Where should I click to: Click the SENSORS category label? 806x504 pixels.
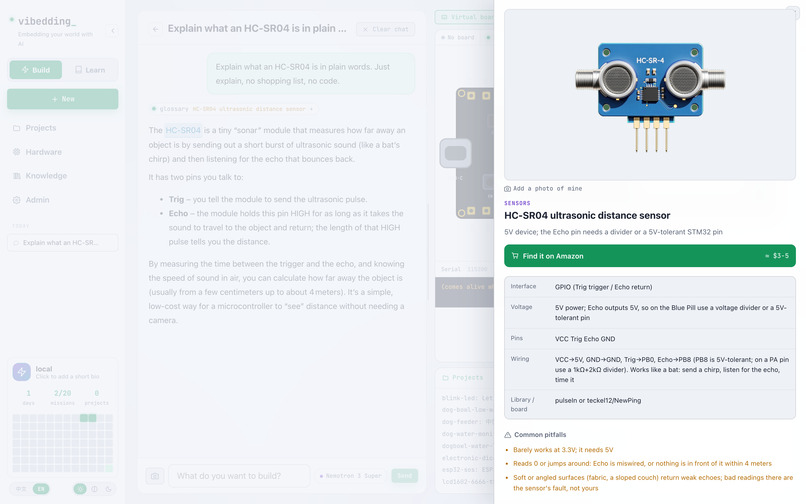click(517, 203)
